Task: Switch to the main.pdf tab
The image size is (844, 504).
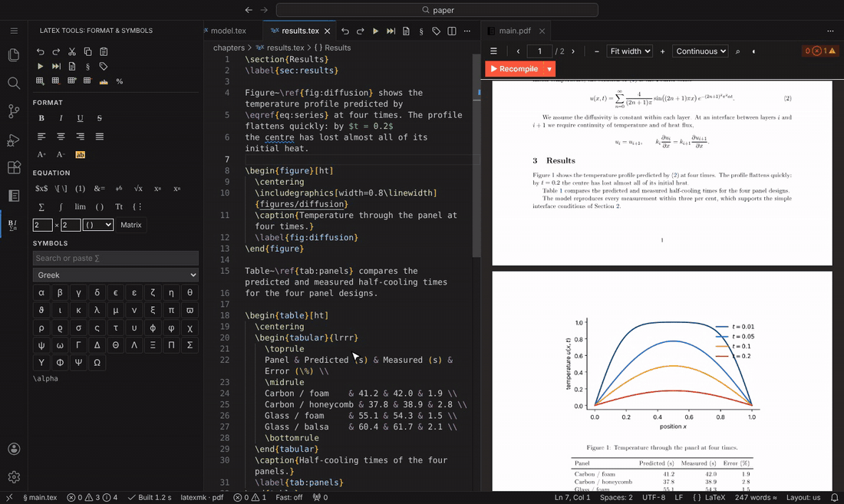Action: 515,31
